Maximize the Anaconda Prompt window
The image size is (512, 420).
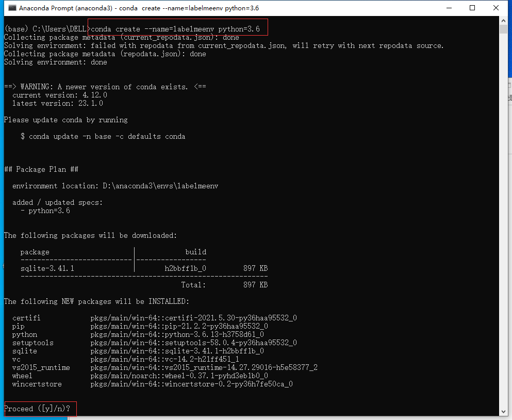pos(473,8)
